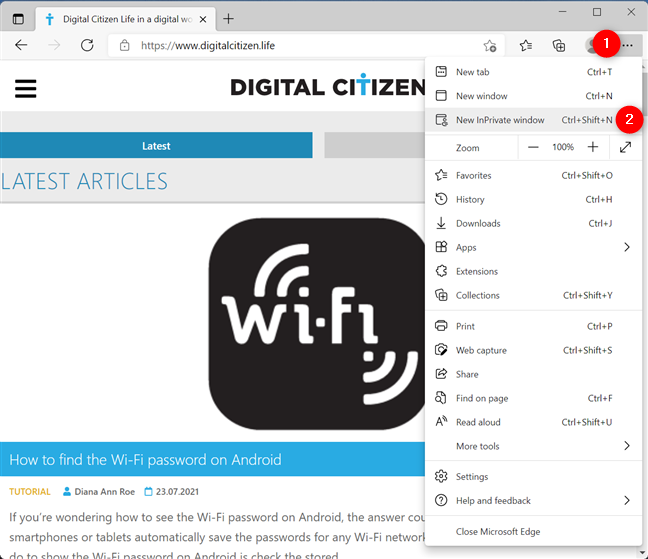The width and height of the screenshot is (648, 559).
Task: Decrease zoom with minus button
Action: (x=533, y=147)
